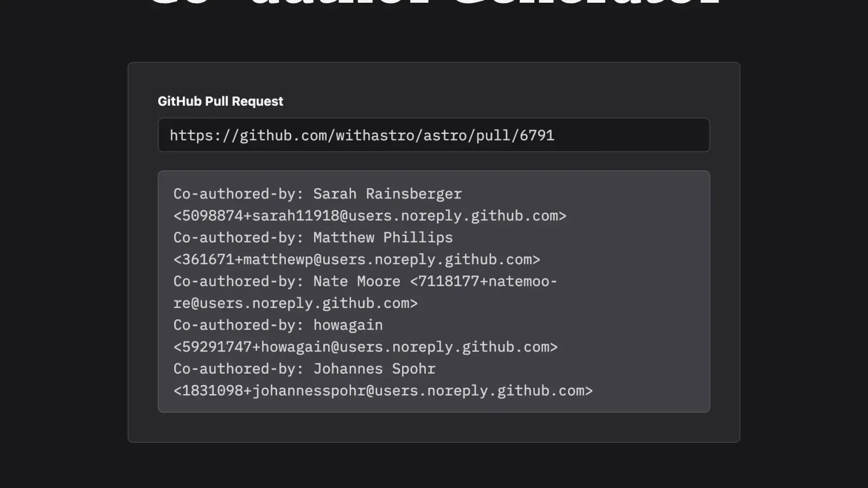Screen dimensions: 868x488
Task: Click "Co-authored-by:" before Nate Moore
Action: (x=238, y=281)
